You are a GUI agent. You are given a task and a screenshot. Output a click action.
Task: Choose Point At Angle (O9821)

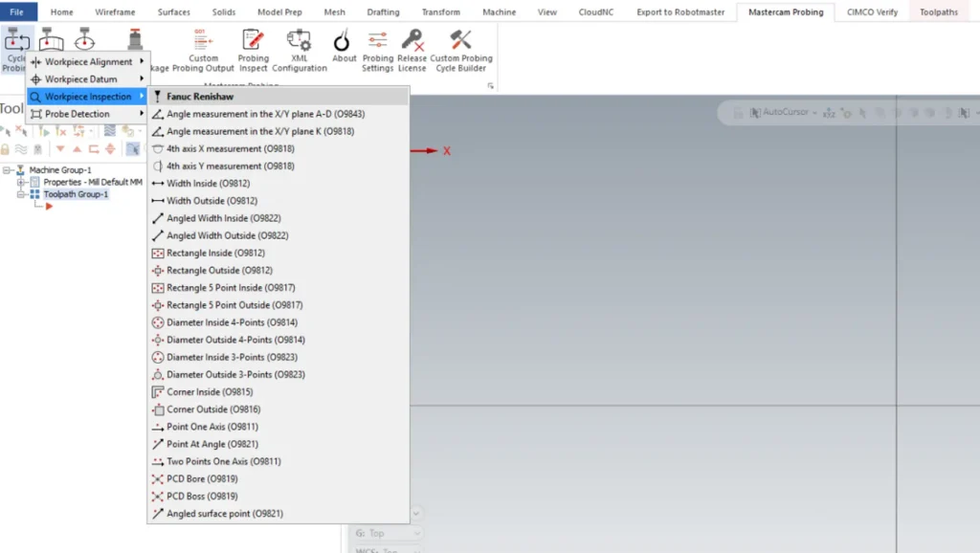(278, 444)
